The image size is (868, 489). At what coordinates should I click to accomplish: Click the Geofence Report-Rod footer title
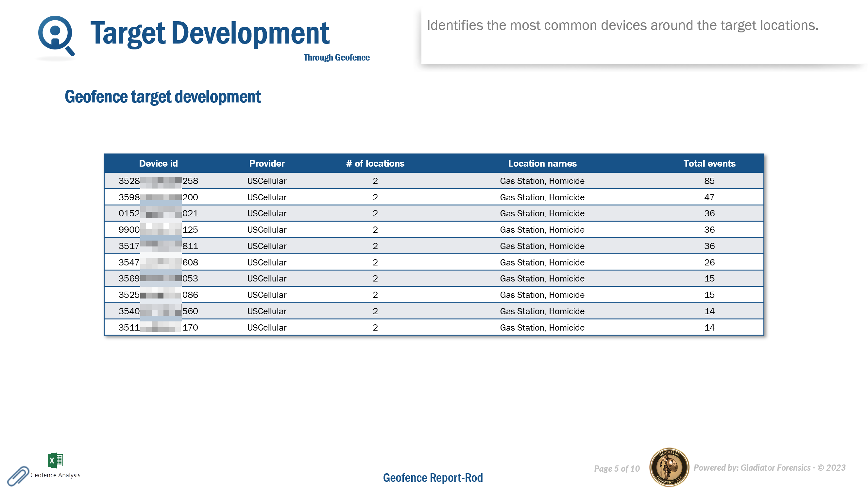[x=433, y=478]
